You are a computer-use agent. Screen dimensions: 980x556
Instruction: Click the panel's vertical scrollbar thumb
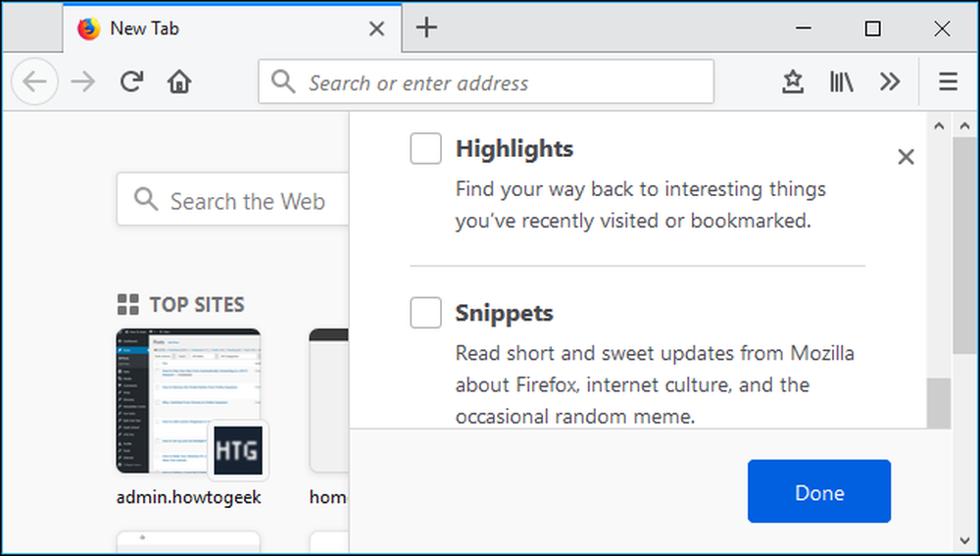coord(939,403)
